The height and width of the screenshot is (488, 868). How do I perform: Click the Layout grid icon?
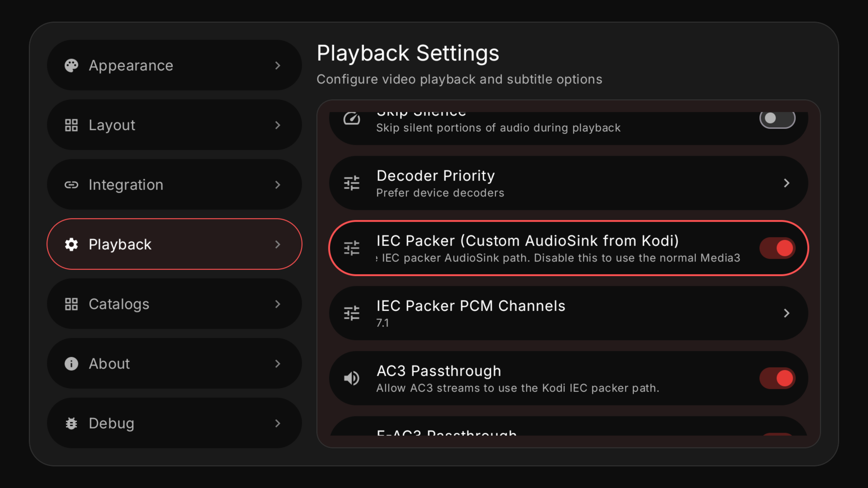pos(71,125)
